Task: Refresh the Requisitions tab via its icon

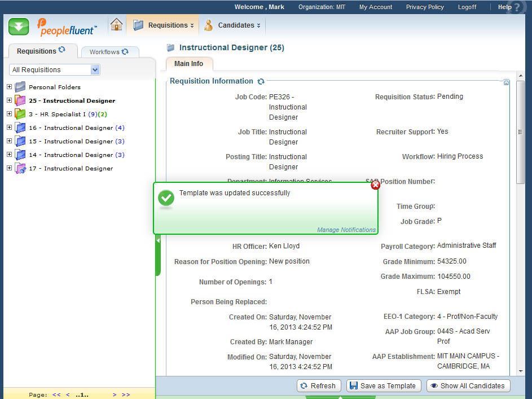Action: [x=62, y=50]
